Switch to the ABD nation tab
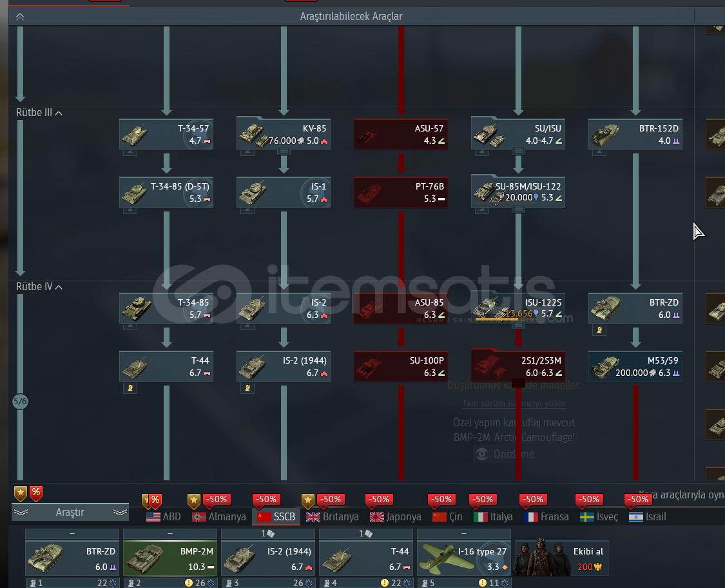 click(164, 516)
